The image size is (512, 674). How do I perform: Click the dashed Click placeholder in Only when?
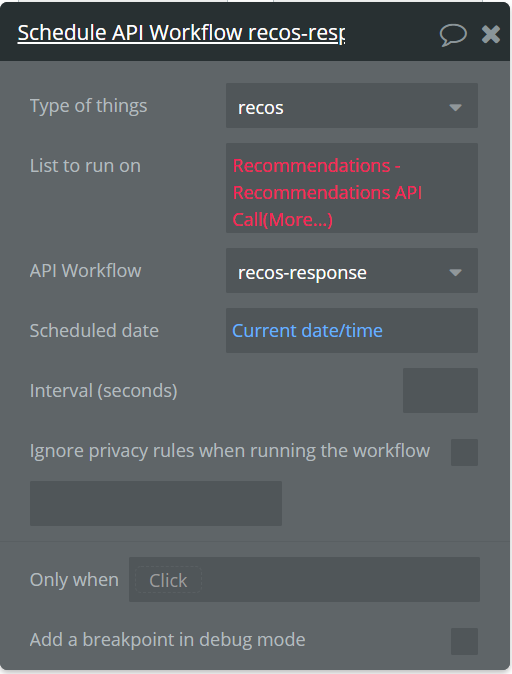[x=168, y=580]
